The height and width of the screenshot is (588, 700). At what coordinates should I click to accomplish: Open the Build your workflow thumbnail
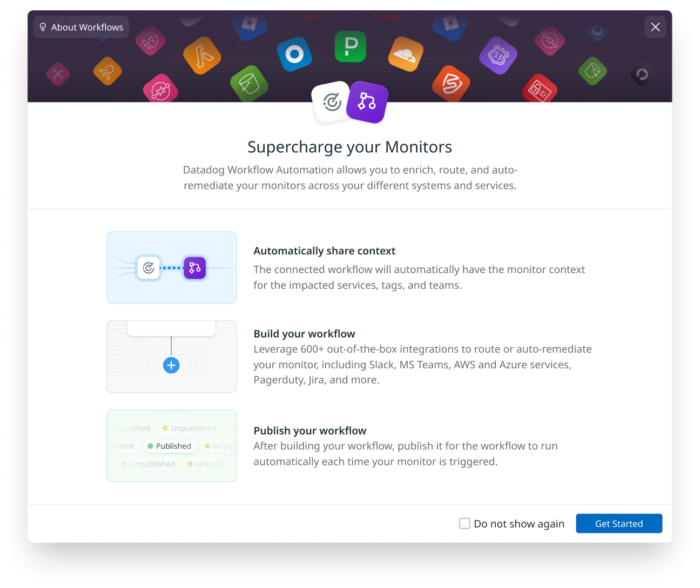[x=172, y=357]
